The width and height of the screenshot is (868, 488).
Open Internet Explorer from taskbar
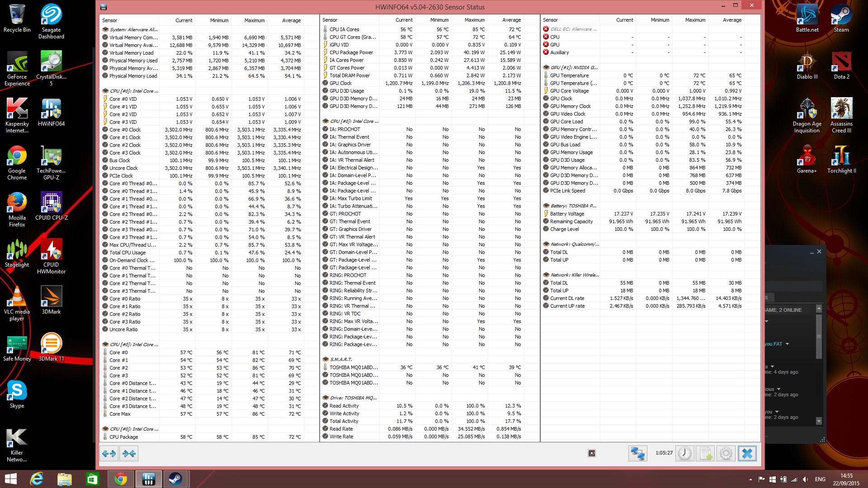[x=37, y=479]
